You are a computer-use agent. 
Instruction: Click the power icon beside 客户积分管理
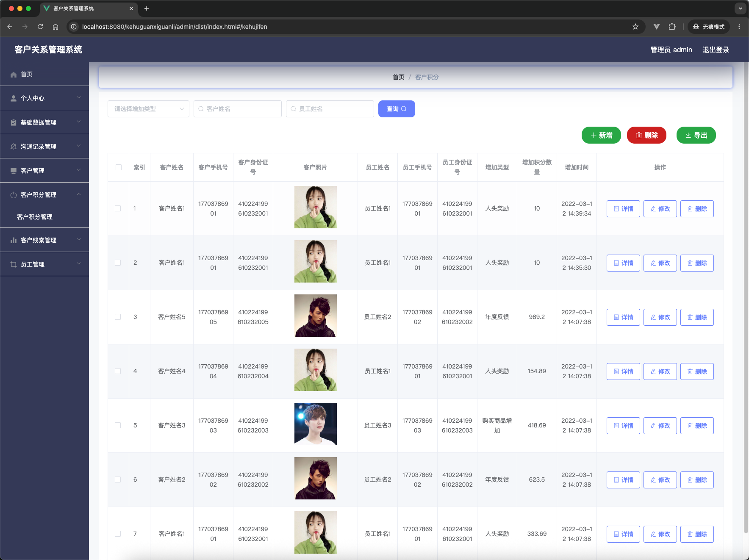14,195
